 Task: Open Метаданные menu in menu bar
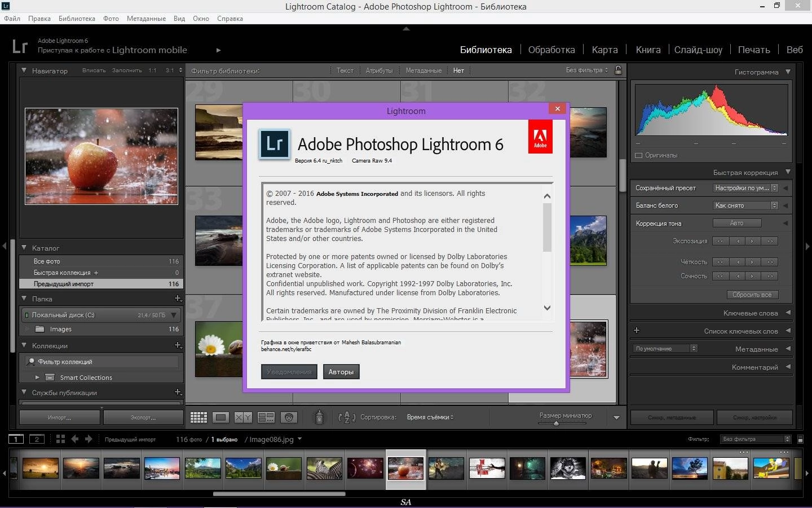click(146, 19)
